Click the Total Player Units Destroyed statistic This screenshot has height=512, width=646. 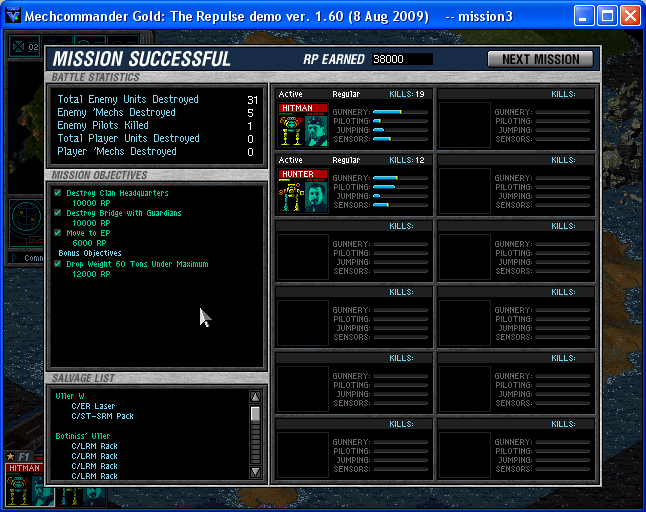[155, 138]
